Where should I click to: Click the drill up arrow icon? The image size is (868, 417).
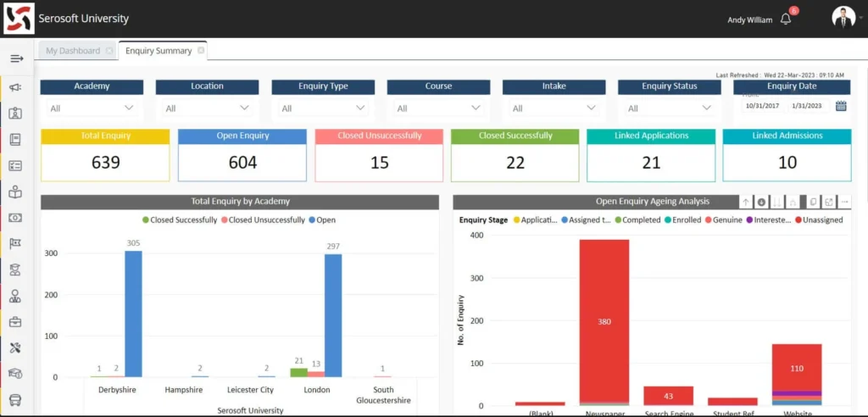746,202
